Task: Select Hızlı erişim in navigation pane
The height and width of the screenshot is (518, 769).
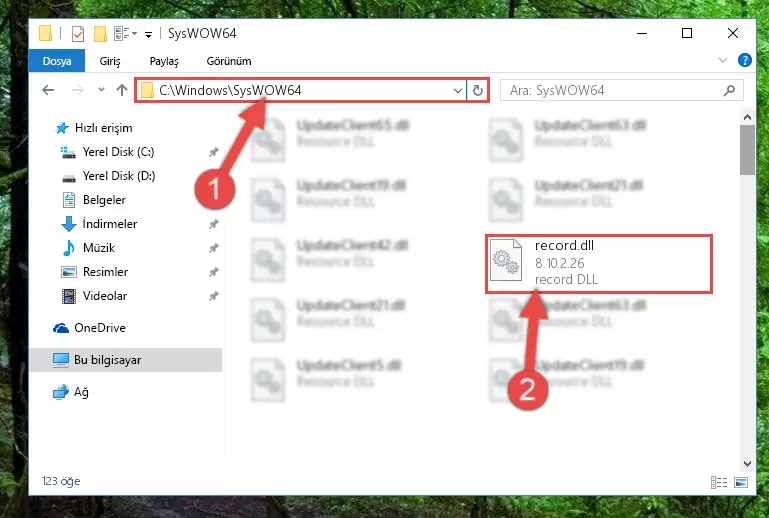Action: point(103,128)
